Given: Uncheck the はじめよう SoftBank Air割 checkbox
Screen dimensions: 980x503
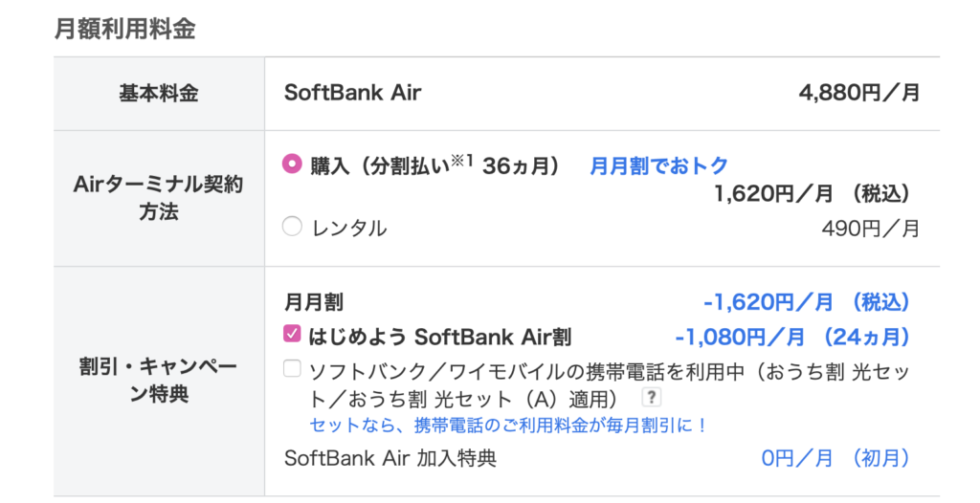Looking at the screenshot, I should (x=292, y=334).
